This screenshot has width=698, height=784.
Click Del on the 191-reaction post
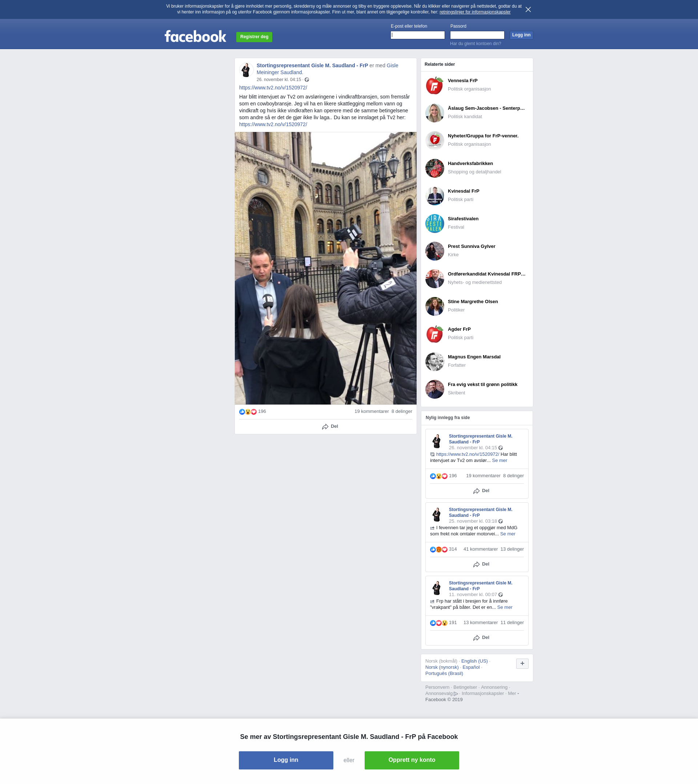pyautogui.click(x=481, y=638)
